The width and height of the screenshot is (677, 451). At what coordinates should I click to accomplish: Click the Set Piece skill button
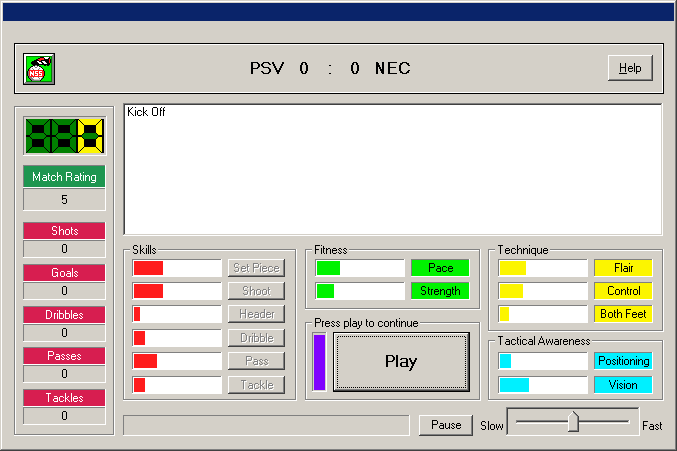coord(256,268)
